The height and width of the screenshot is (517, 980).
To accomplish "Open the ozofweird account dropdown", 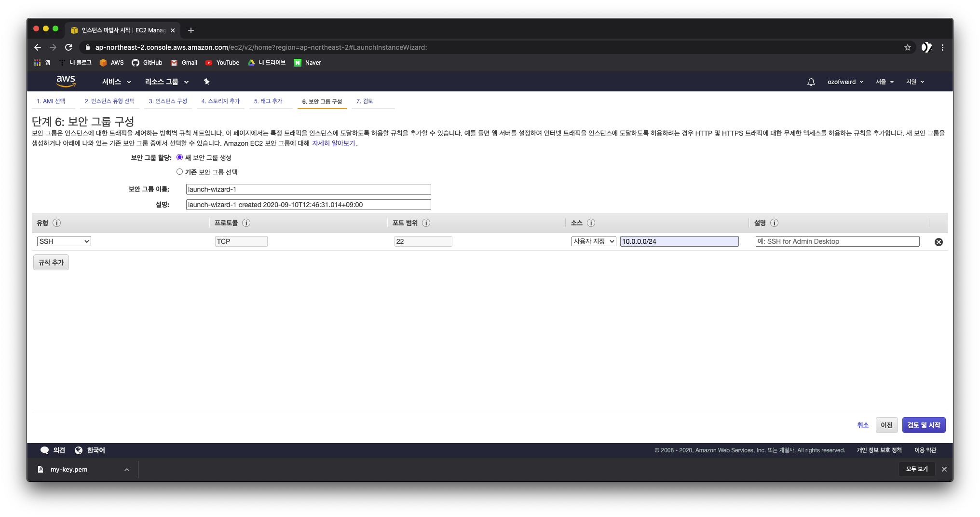I will tap(845, 82).
